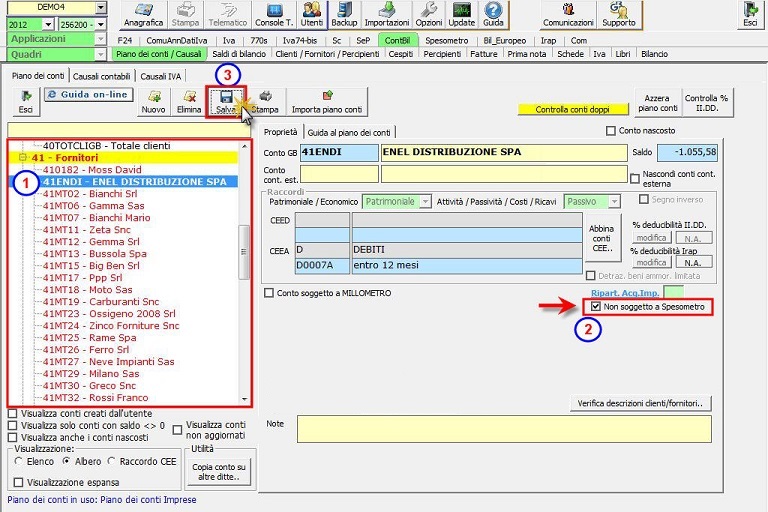
Task: Click the Conto GB code field 41ENDI
Action: [x=339, y=152]
